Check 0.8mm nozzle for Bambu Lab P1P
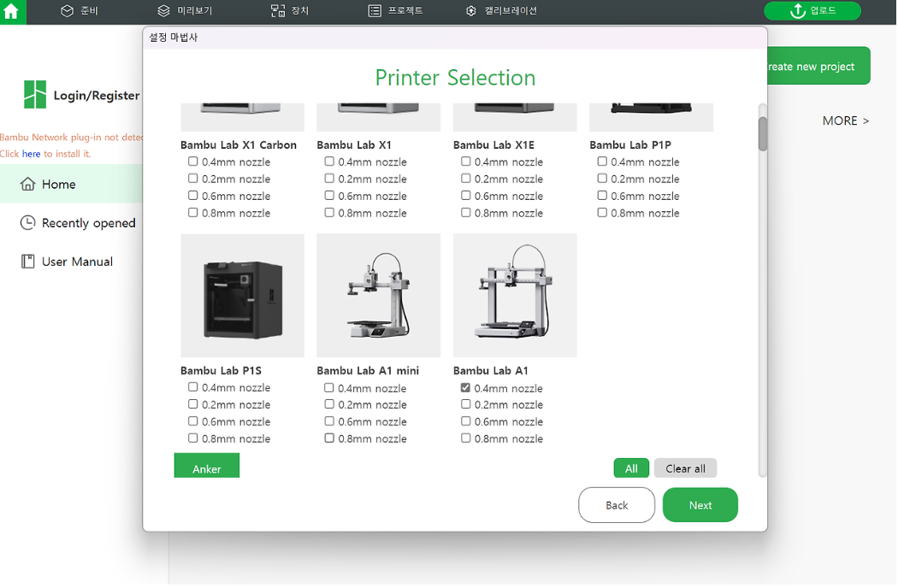Screen dimensions: 898x588 602,213
